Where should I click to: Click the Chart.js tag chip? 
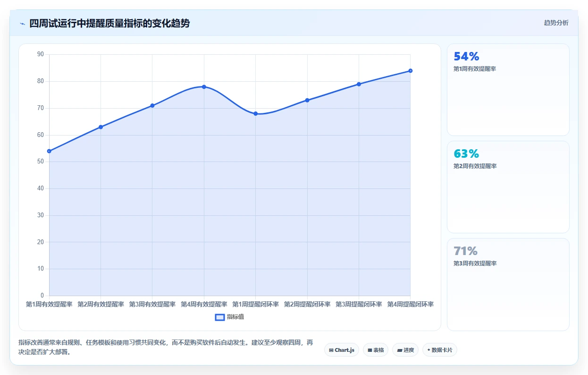click(x=342, y=350)
